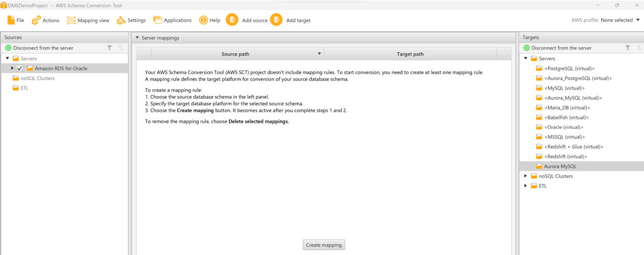Viewport: 644px width, 255px height.
Task: Click the clear filter icon in Sources panel
Action: click(121, 48)
